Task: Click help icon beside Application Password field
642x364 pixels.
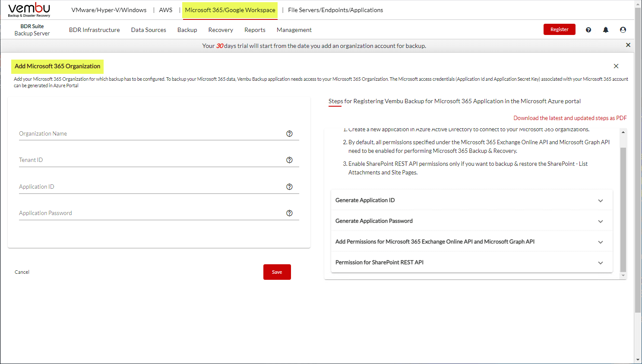Action: (289, 213)
